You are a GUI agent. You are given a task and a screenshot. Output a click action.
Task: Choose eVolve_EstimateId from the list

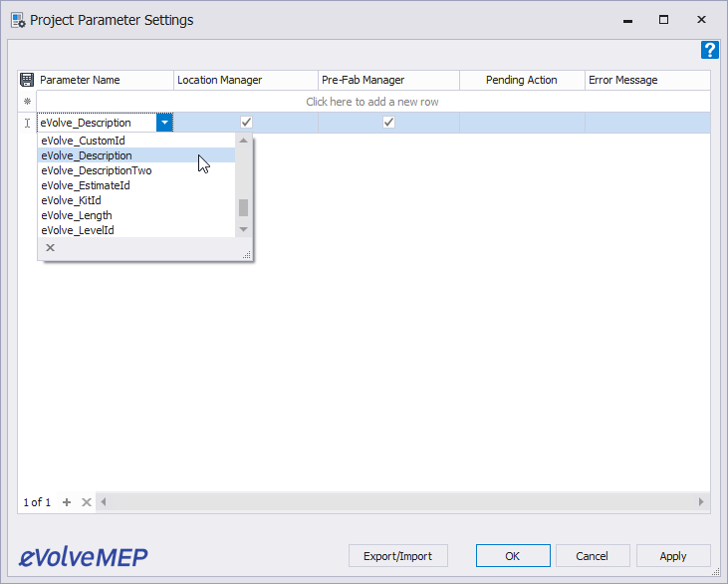point(136,185)
